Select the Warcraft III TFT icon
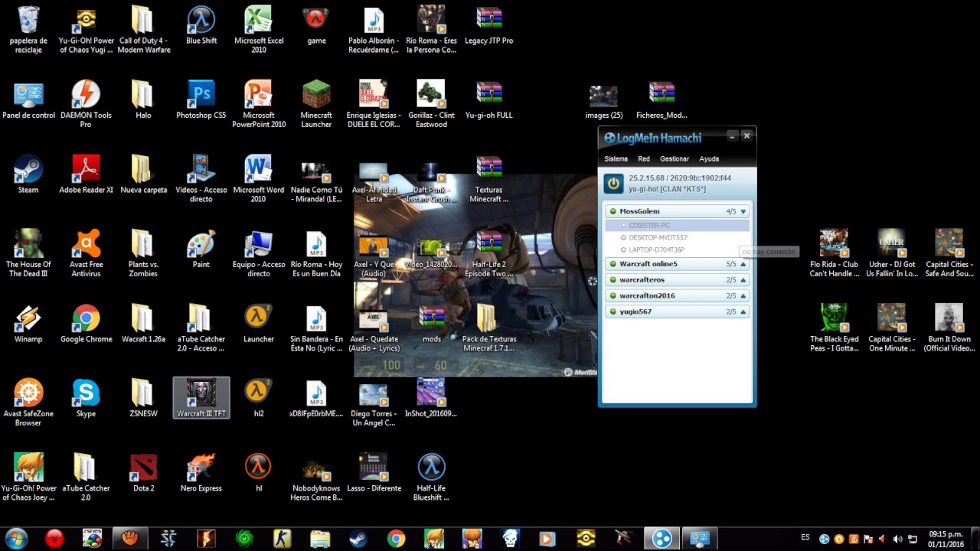 tap(201, 398)
